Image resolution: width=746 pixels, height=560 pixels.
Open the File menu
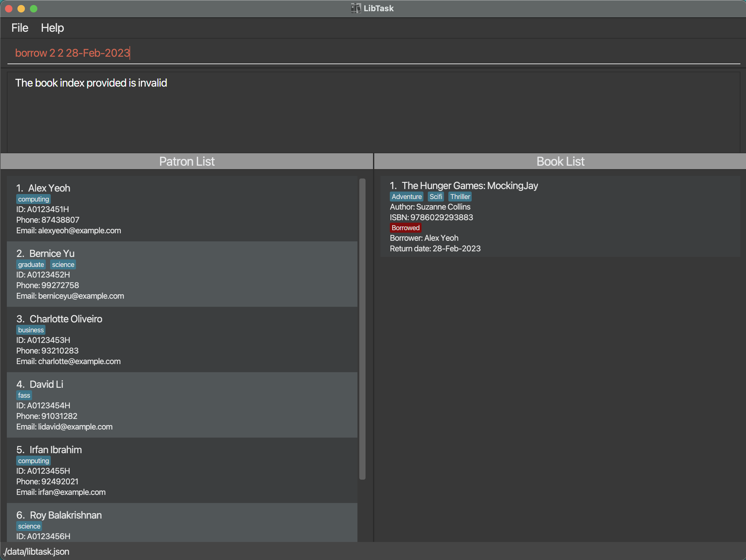coord(20,28)
